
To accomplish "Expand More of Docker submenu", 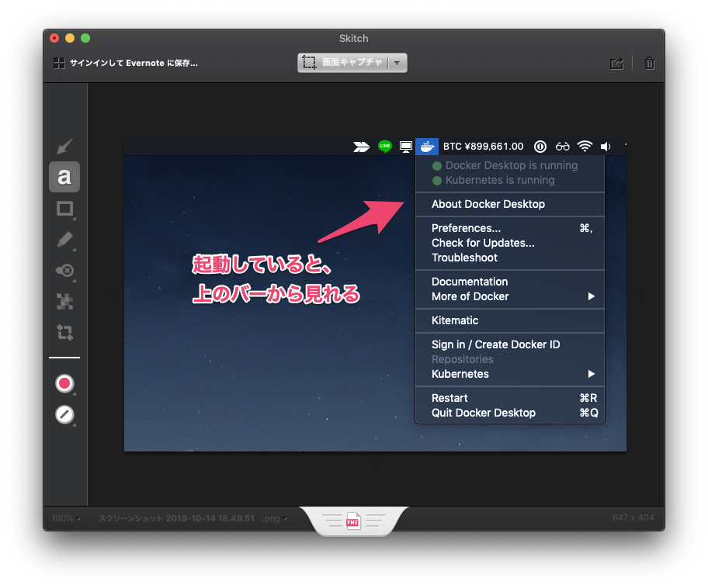I will pyautogui.click(x=510, y=297).
